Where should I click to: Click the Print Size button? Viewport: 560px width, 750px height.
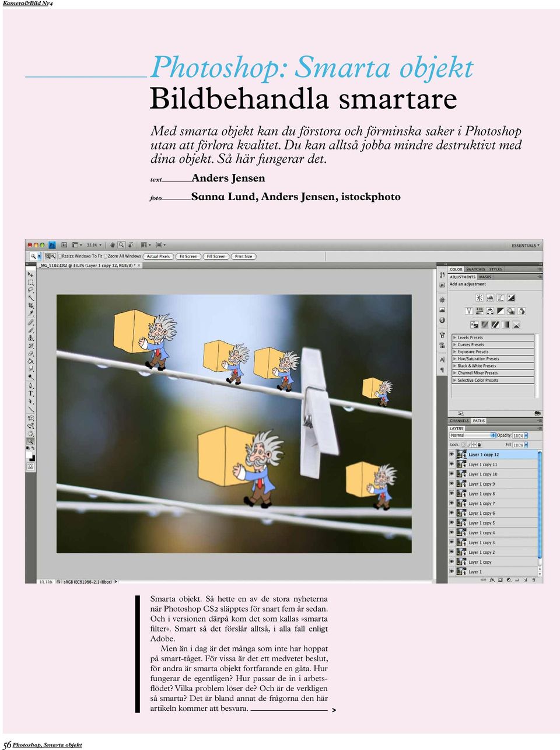(x=243, y=256)
